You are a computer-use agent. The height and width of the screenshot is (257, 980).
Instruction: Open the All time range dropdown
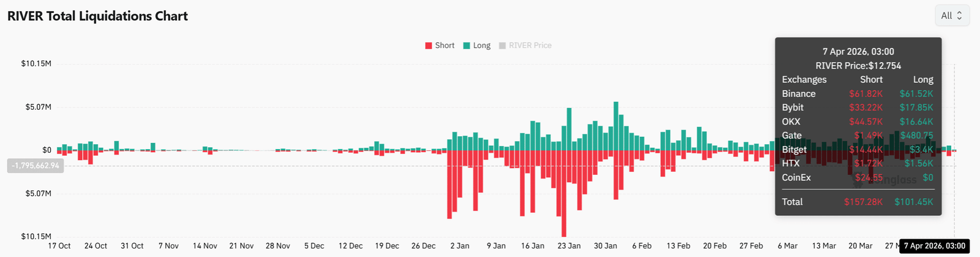(952, 15)
